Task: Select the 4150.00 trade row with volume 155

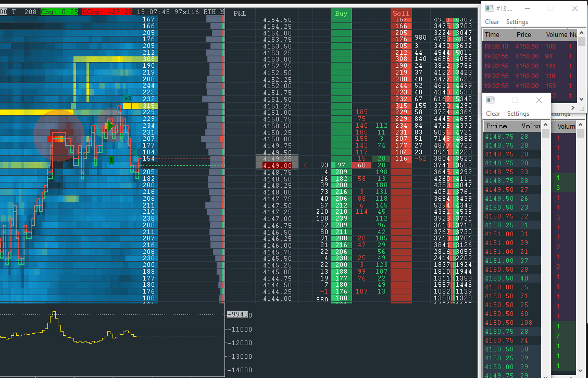Action: tap(530, 86)
